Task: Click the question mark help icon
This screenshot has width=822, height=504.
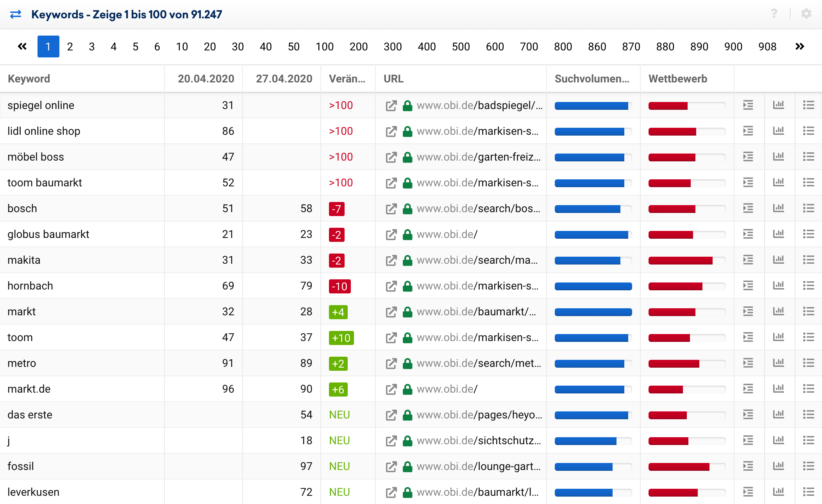Action: (774, 14)
